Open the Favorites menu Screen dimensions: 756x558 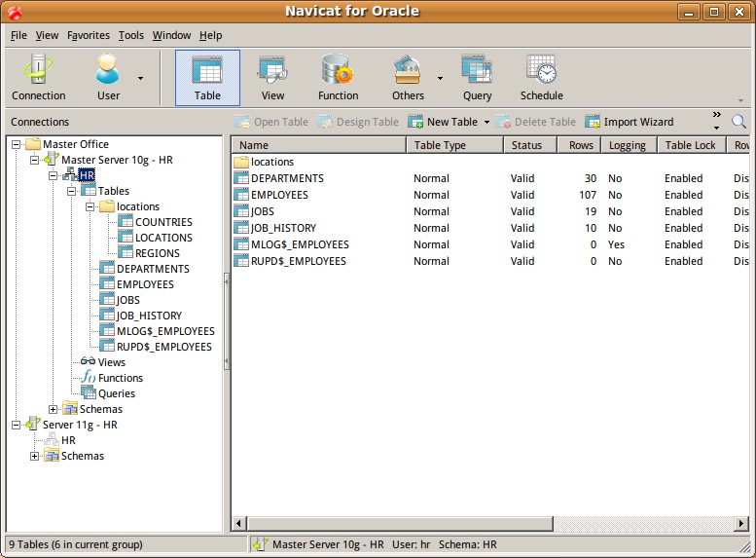[89, 35]
